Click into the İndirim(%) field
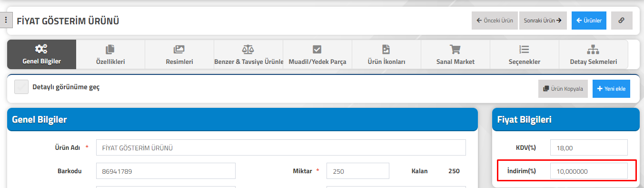The height and width of the screenshot is (188, 644). 589,171
